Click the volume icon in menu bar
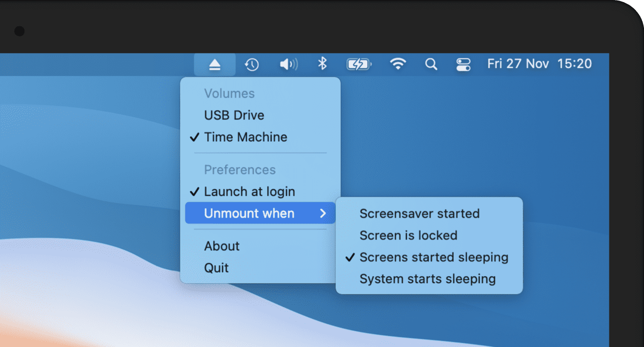644x347 pixels. pos(288,64)
